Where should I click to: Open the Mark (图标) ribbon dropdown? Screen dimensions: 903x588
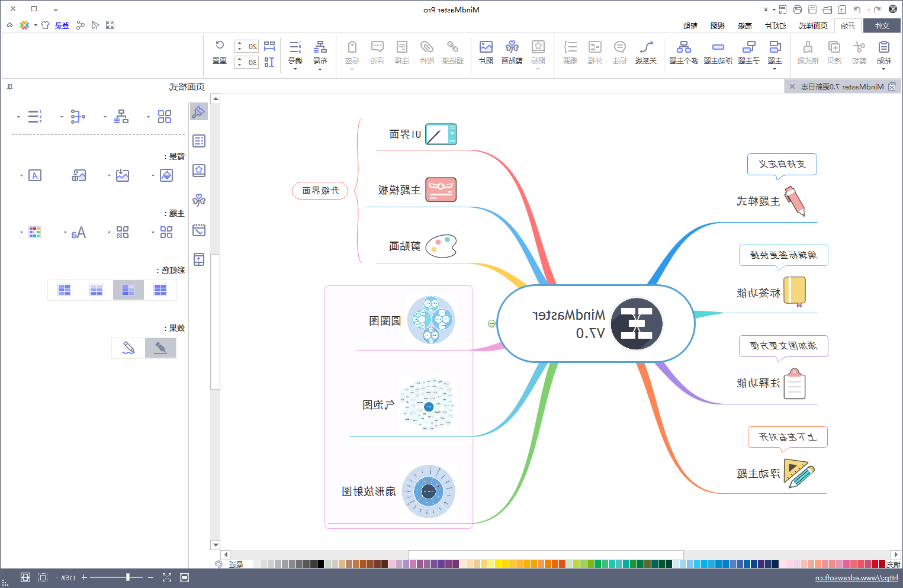[538, 69]
